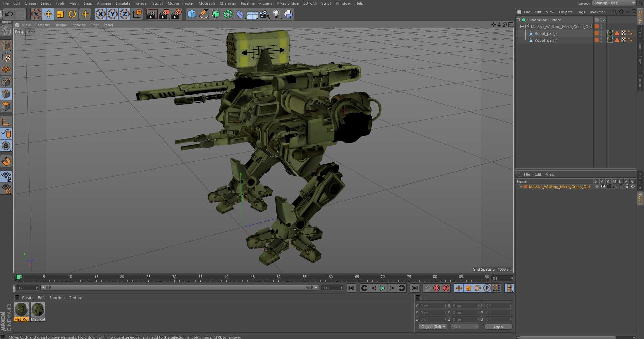Toggle Robot_part_2 visibility dots

click(x=601, y=33)
